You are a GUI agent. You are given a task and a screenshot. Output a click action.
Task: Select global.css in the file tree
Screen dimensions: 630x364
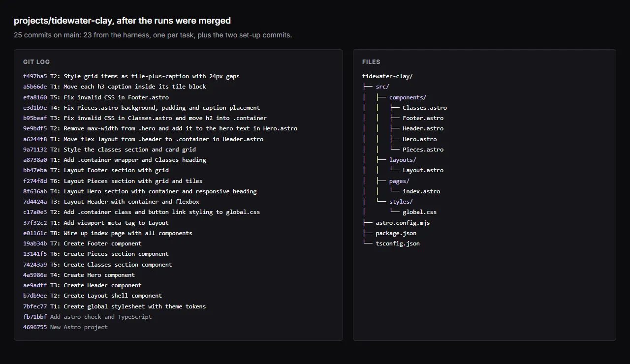tap(419, 212)
